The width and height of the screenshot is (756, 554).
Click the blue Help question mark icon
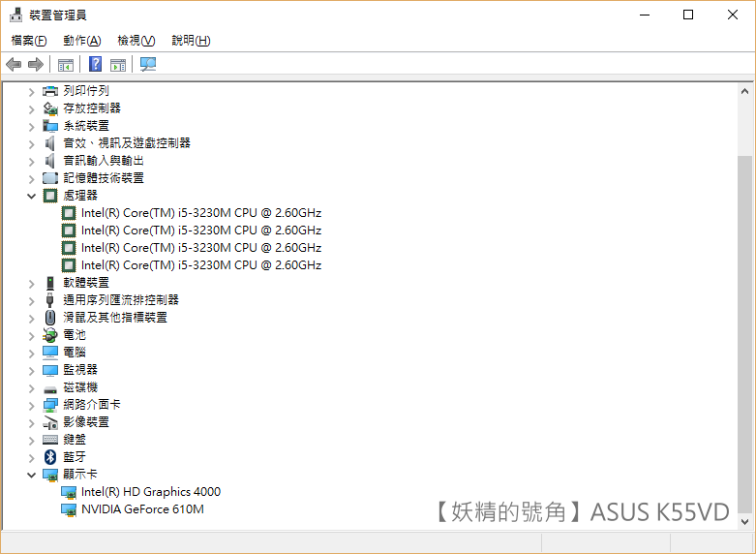tap(96, 64)
